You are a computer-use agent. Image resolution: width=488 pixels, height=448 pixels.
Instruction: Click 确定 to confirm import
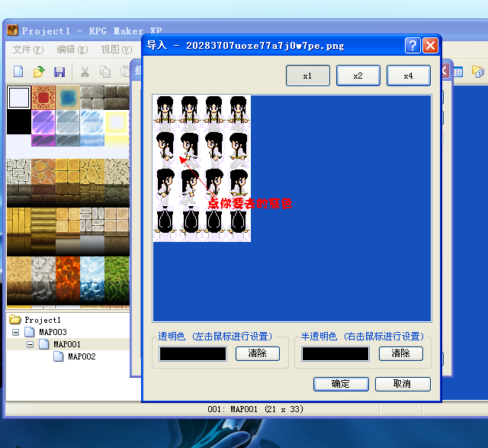coord(341,384)
